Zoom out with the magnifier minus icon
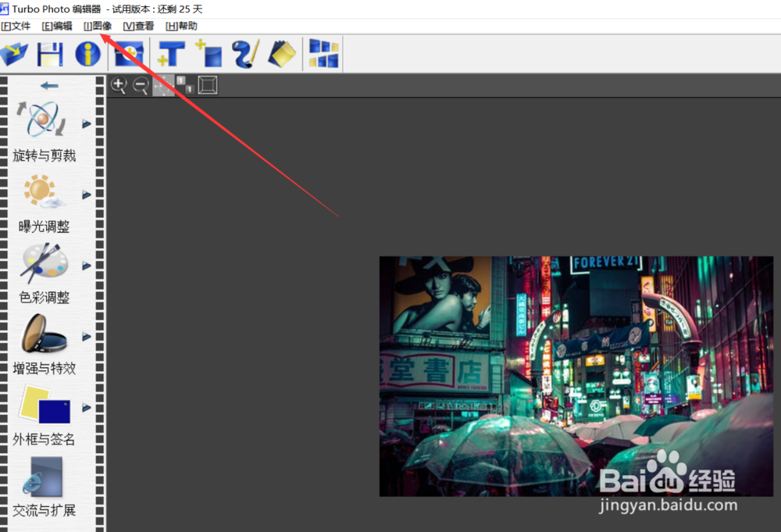The height and width of the screenshot is (532, 781). (141, 86)
